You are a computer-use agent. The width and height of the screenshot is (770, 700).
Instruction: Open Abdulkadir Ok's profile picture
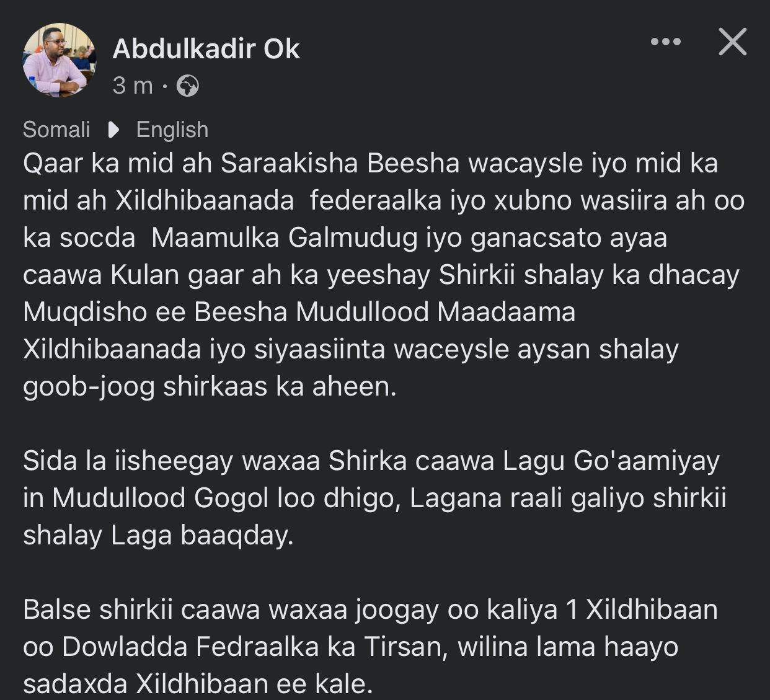[60, 60]
